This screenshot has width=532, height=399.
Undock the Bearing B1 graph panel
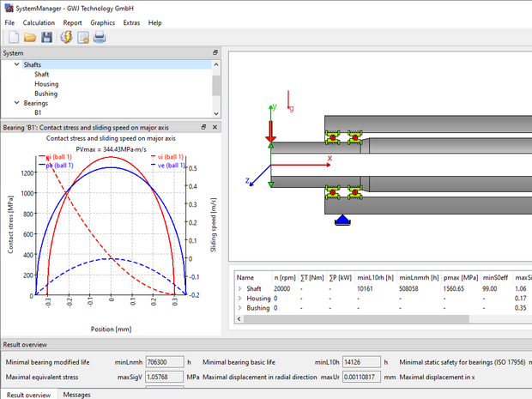pos(204,127)
